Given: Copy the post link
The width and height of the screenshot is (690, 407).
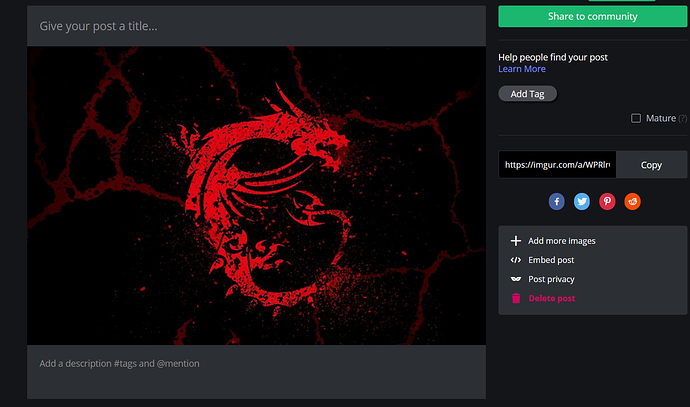Looking at the screenshot, I should [x=651, y=165].
